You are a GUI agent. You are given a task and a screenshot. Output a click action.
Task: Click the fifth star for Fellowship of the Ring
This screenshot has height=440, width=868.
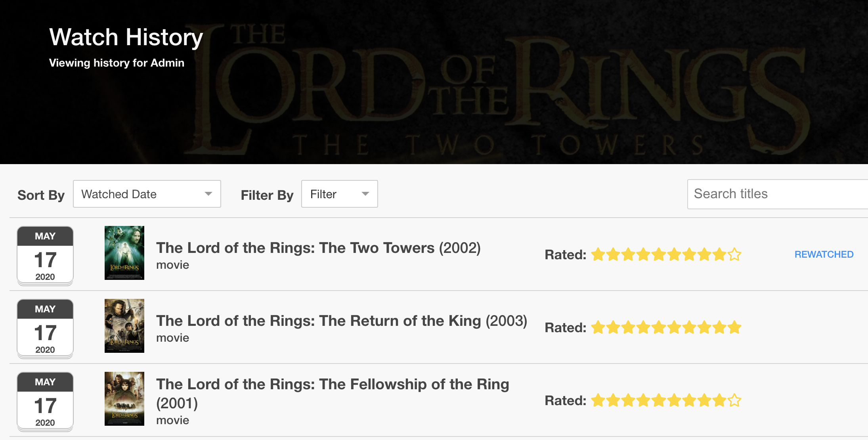pos(659,400)
